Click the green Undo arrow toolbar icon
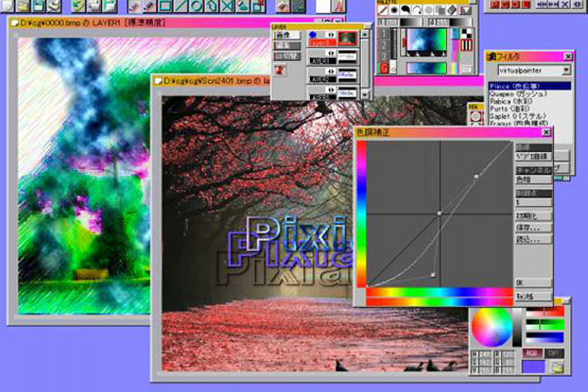The image size is (588, 392). click(x=78, y=5)
